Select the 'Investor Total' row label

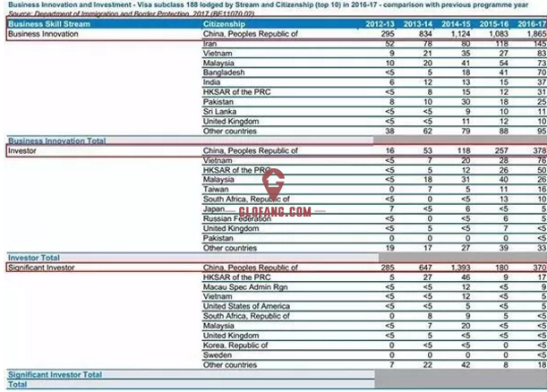pyautogui.click(x=34, y=258)
